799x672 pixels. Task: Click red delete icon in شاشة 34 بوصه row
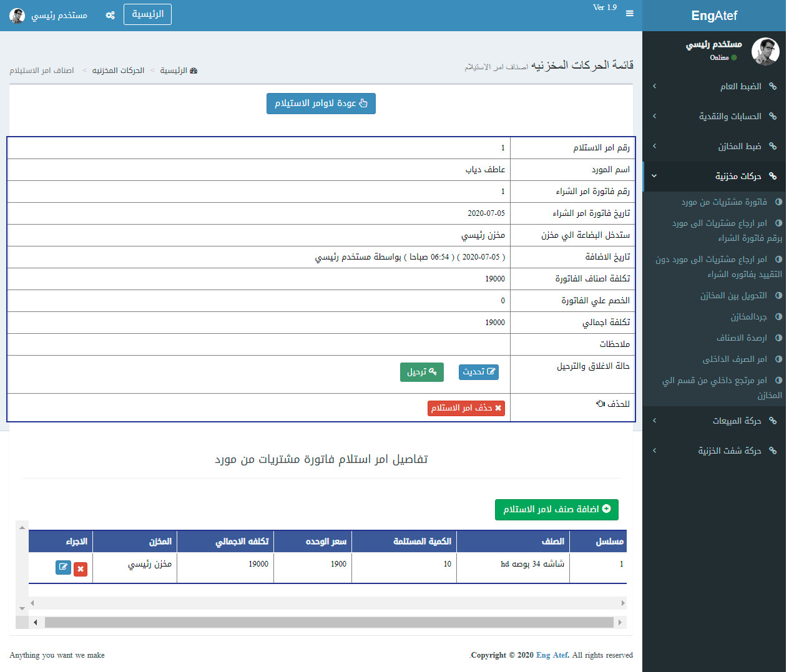click(81, 569)
